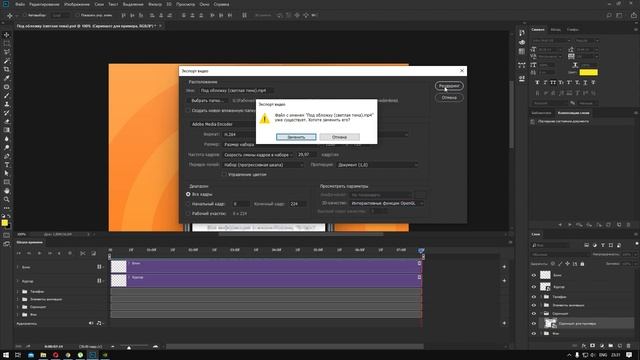Open Photoshop search icon in options bar

point(609,16)
